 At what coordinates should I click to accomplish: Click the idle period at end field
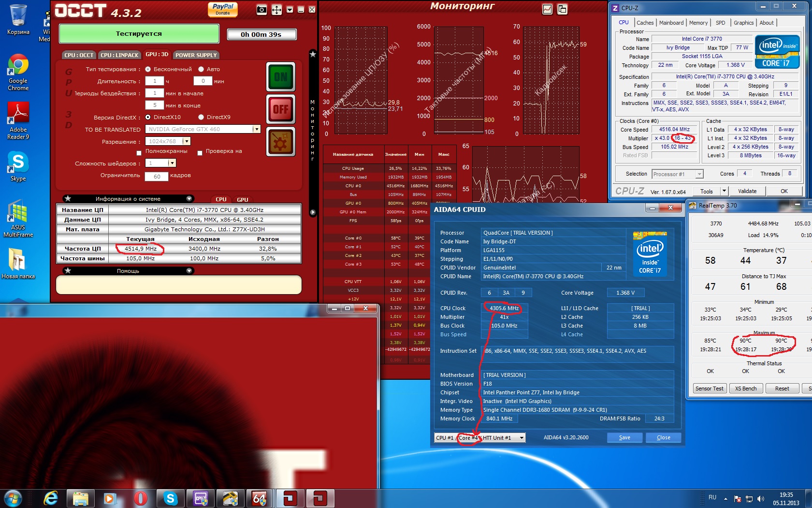155,105
